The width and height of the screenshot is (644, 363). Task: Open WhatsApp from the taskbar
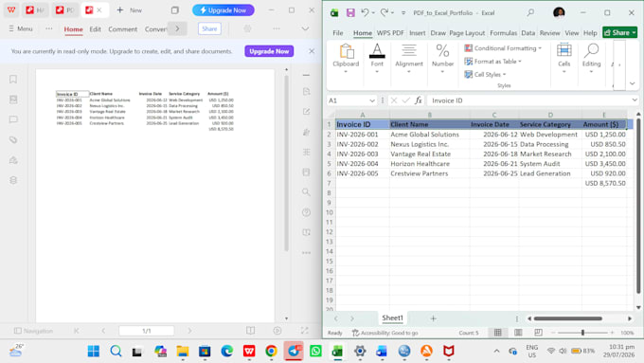point(315,351)
